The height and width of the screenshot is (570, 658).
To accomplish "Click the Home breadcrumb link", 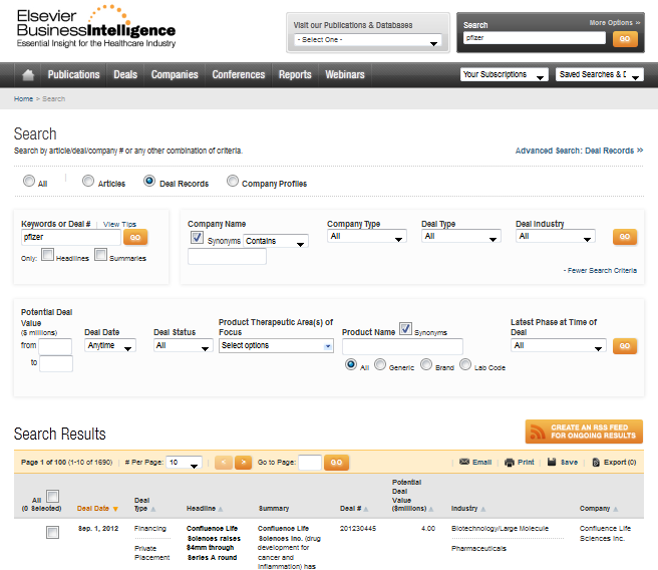I will pos(24,99).
